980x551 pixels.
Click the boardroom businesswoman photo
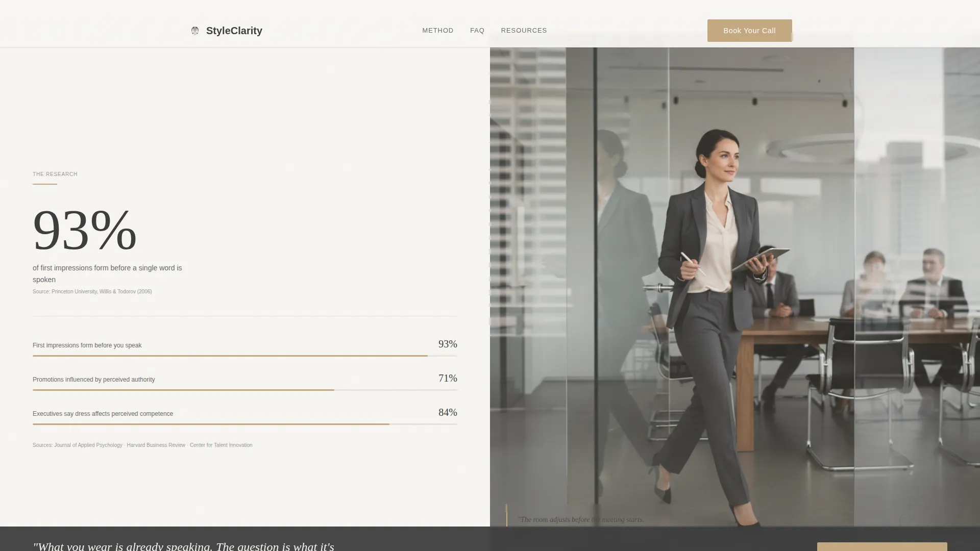click(735, 287)
